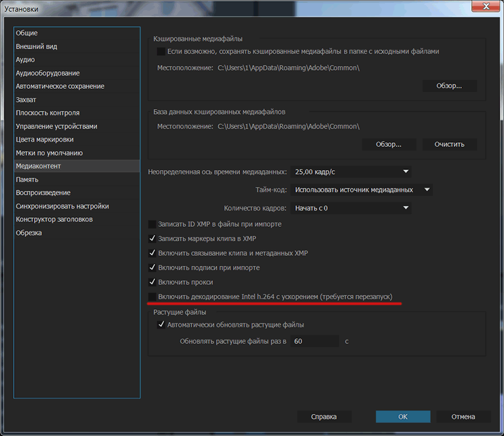Click the Справка help button
The width and height of the screenshot is (504, 436).
point(324,416)
